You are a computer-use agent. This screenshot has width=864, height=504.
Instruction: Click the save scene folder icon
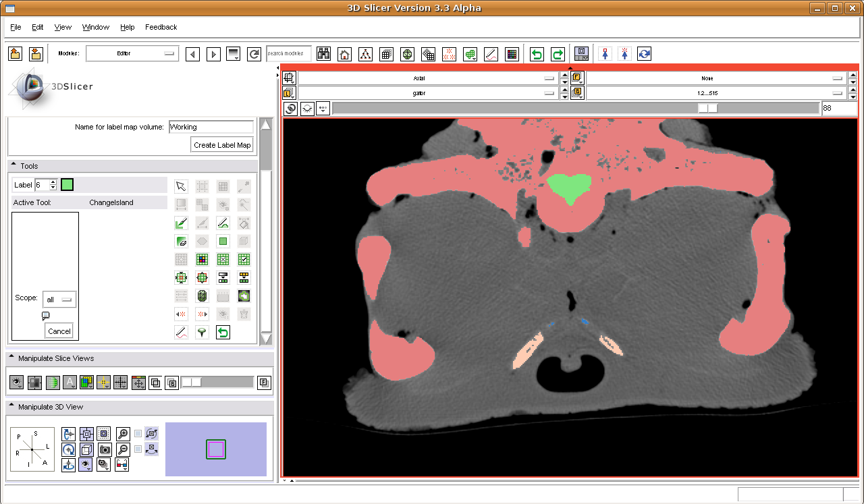[x=36, y=54]
